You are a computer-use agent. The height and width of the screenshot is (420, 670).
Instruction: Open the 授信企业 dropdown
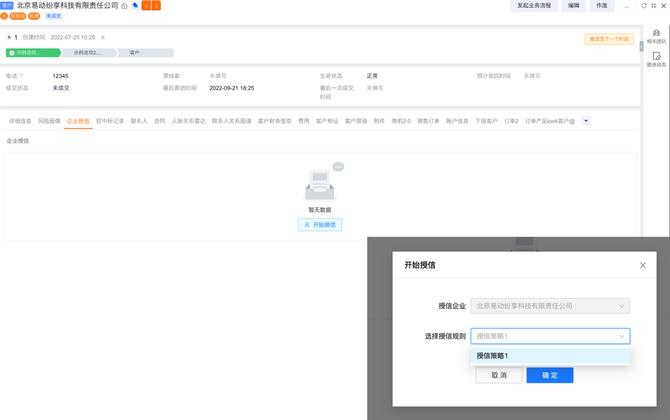click(x=550, y=306)
